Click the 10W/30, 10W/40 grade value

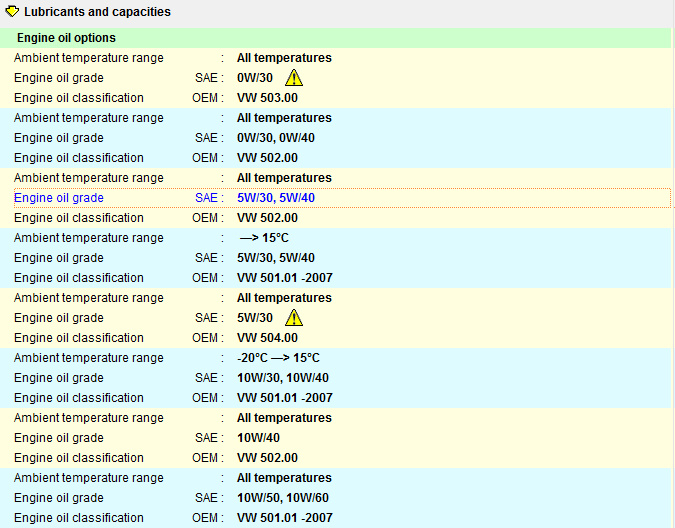point(283,378)
